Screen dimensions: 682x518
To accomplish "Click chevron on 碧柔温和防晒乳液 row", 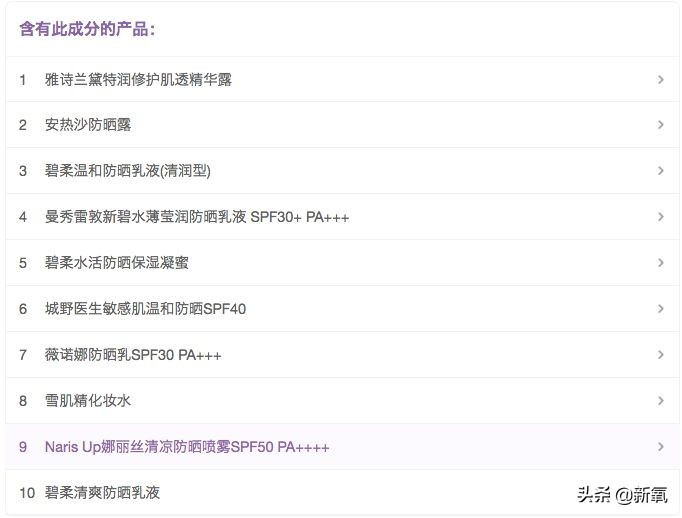I will point(661,170).
